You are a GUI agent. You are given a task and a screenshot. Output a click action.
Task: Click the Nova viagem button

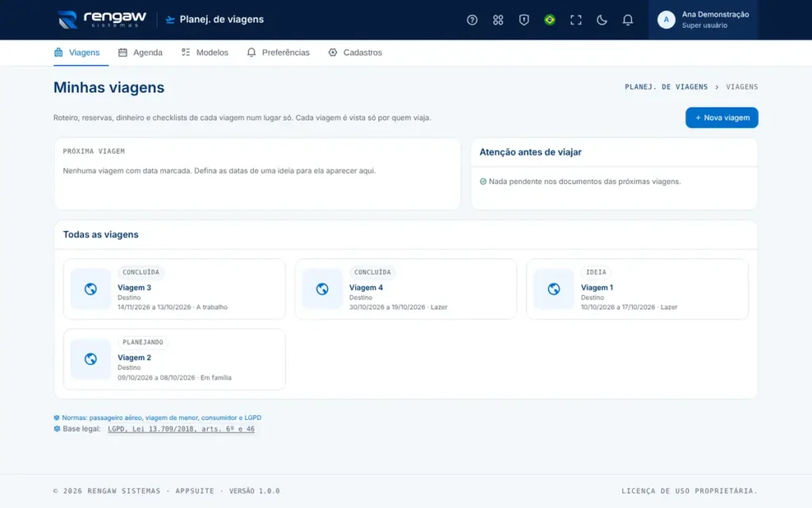(x=722, y=117)
